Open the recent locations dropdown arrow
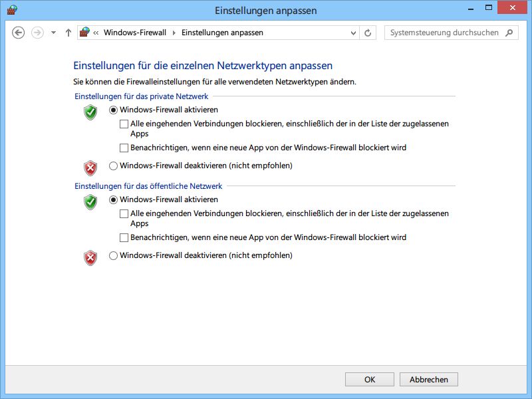Image resolution: width=532 pixels, height=399 pixels. point(53,33)
